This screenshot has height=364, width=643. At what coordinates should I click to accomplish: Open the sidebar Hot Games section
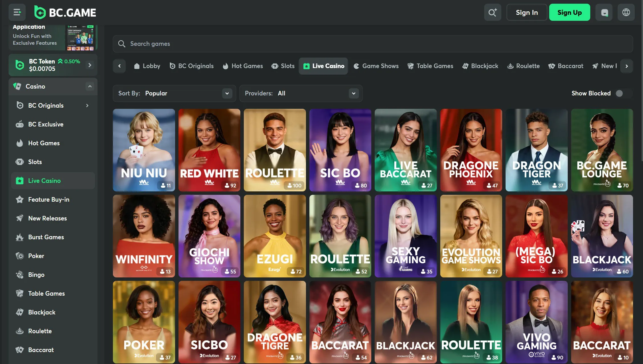pos(43,143)
